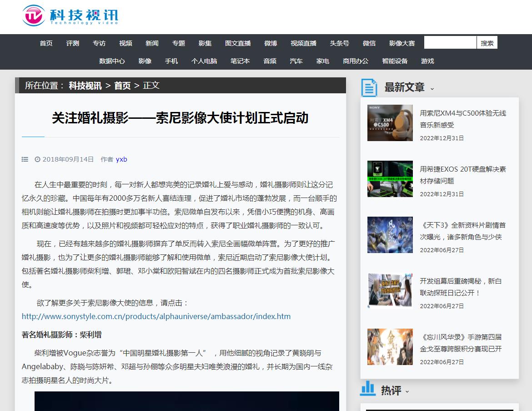
Task: Select 头条号 in the navigation bar
Action: pos(340,43)
